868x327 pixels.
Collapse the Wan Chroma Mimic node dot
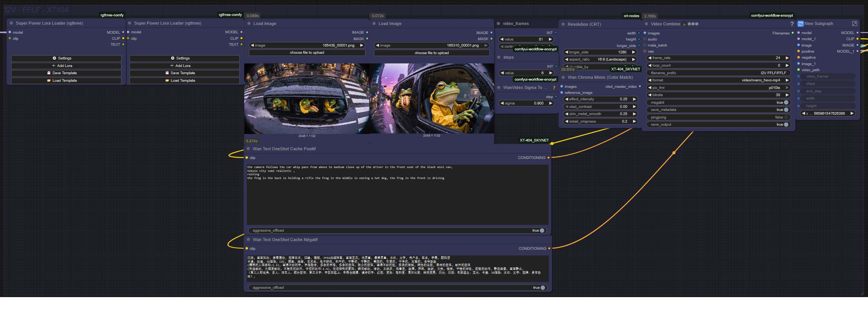coord(563,77)
